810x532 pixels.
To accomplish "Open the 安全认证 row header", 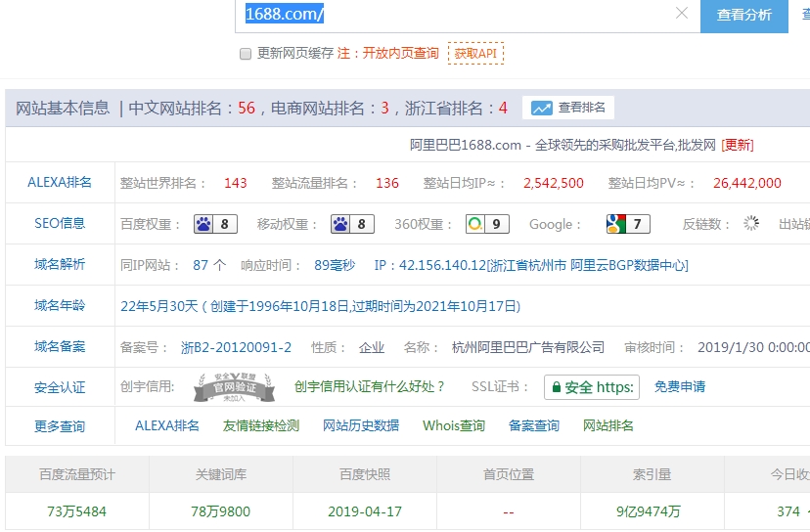I will (x=60, y=387).
